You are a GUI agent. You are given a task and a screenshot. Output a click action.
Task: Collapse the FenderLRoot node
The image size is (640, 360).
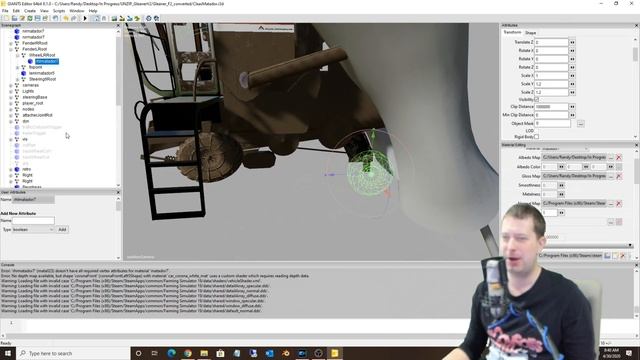tap(11, 49)
